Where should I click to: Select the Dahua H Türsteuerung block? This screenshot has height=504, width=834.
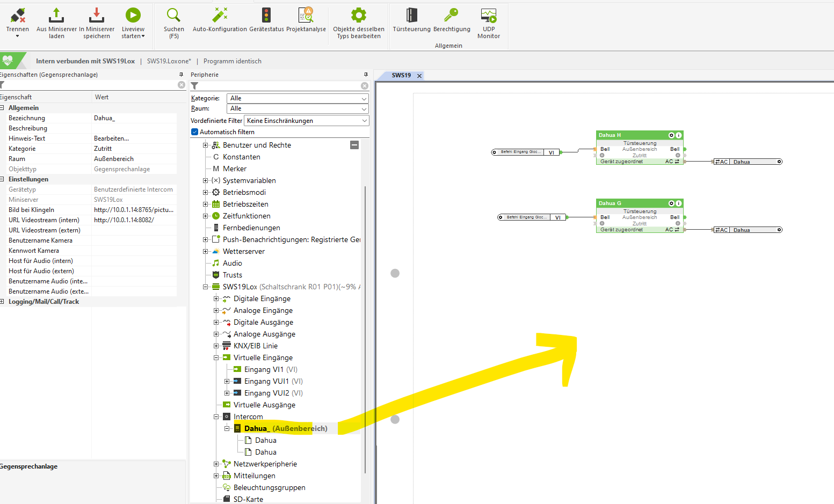click(640, 148)
